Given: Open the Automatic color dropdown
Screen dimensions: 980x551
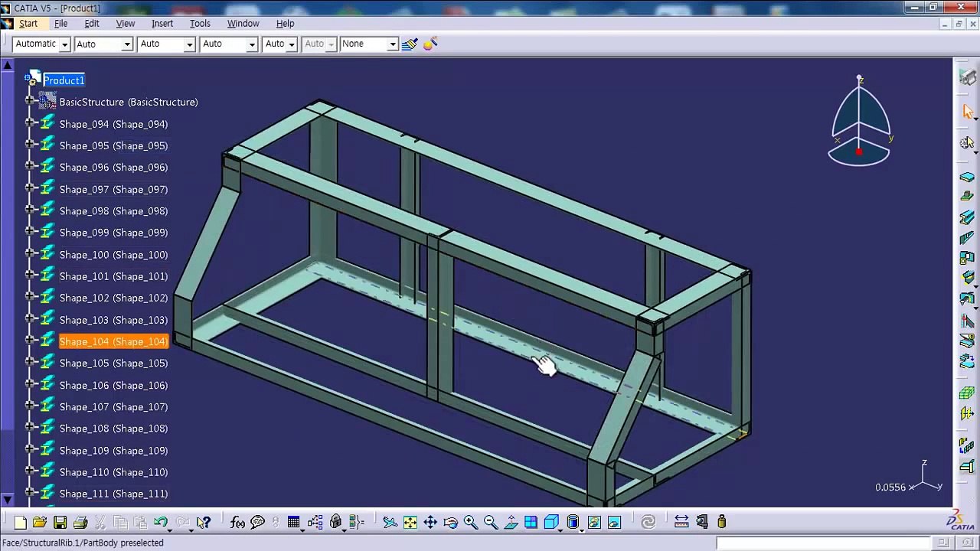Looking at the screenshot, I should pos(64,44).
